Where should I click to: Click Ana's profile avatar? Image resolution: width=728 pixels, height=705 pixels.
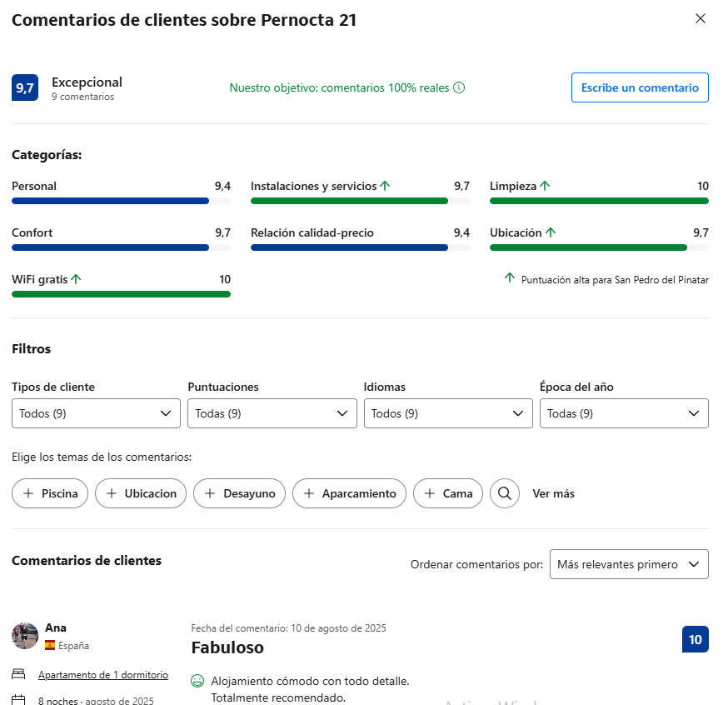point(25,636)
